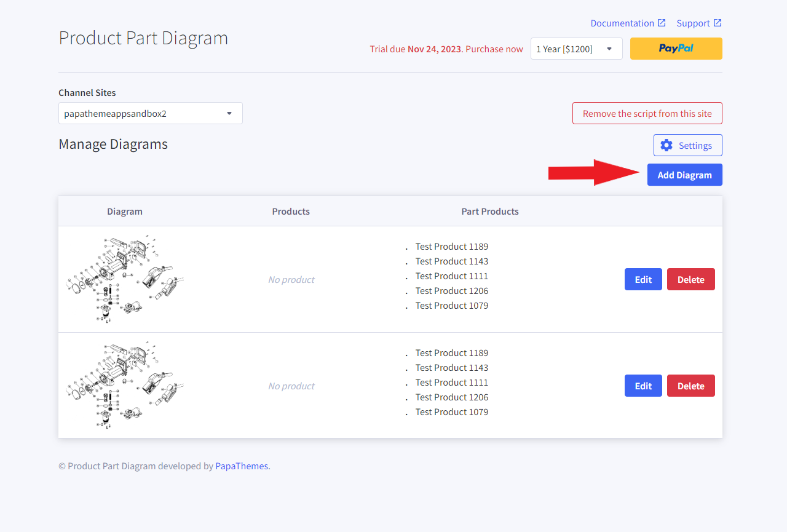Click the Add Diagram button
The width and height of the screenshot is (787, 532).
point(684,175)
